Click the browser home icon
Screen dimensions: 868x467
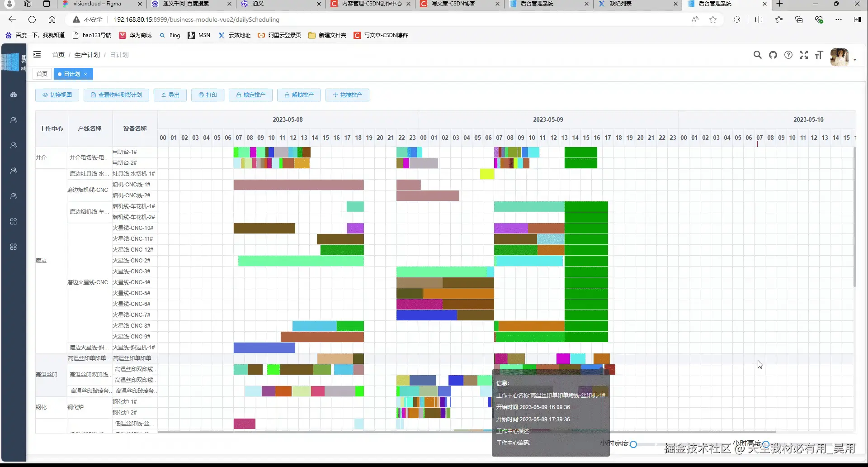click(x=52, y=19)
